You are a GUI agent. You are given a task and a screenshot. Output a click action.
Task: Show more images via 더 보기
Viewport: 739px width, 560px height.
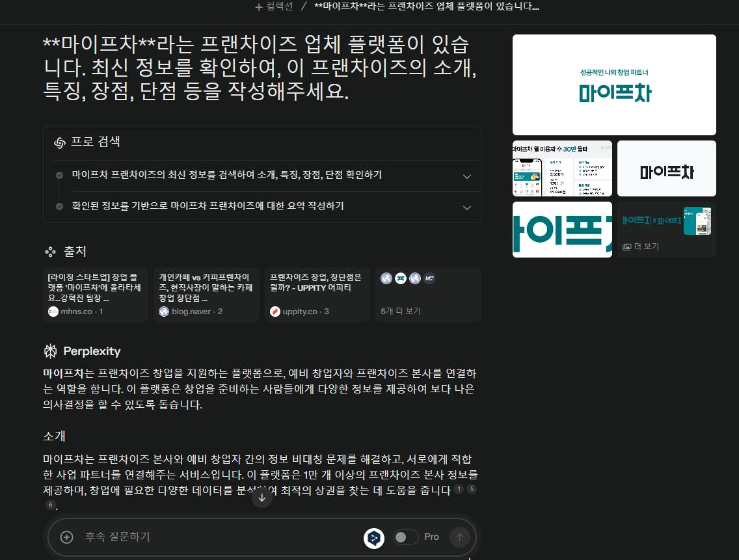tap(666, 230)
